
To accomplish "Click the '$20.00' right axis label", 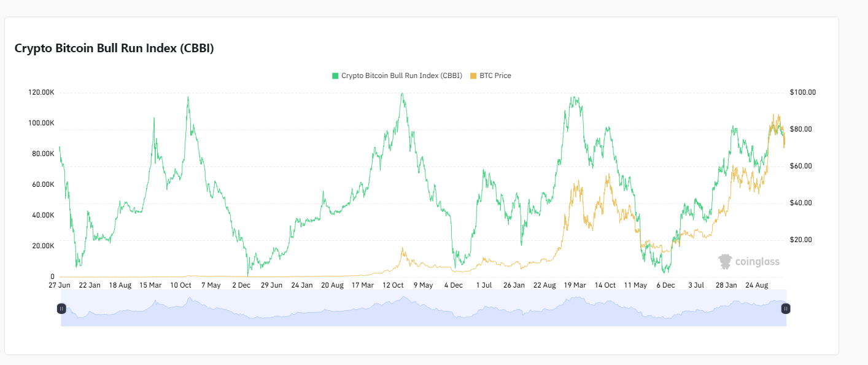I will [801, 240].
